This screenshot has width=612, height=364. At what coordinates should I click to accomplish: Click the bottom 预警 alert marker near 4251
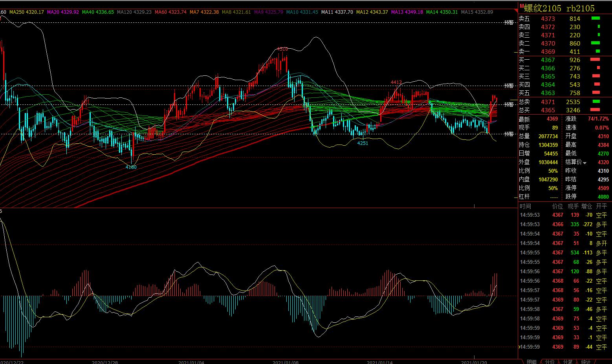tap(509, 134)
